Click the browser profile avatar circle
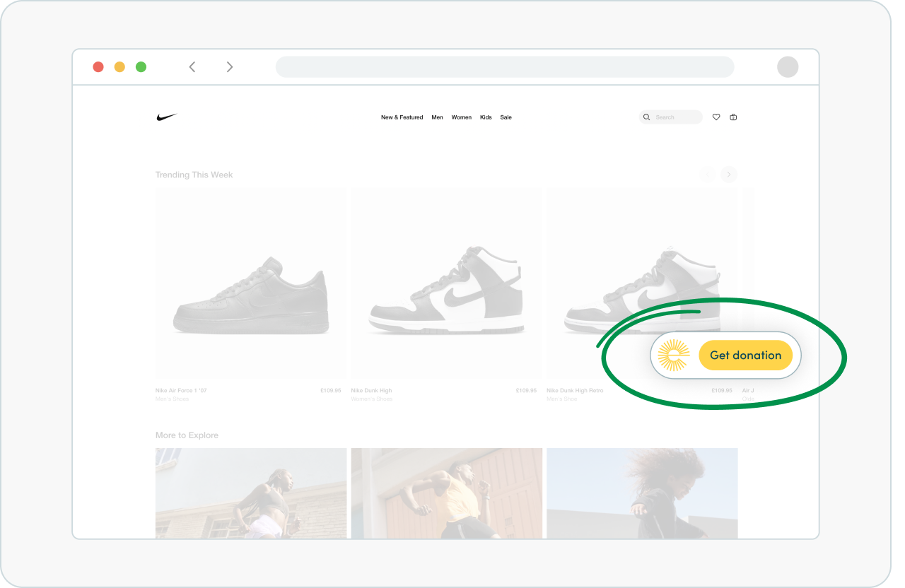This screenshot has width=905, height=588. 788,67
